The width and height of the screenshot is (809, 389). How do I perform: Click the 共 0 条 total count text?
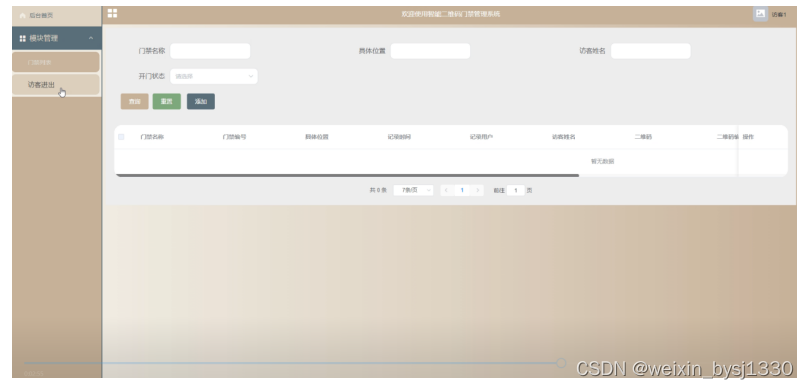click(x=378, y=190)
